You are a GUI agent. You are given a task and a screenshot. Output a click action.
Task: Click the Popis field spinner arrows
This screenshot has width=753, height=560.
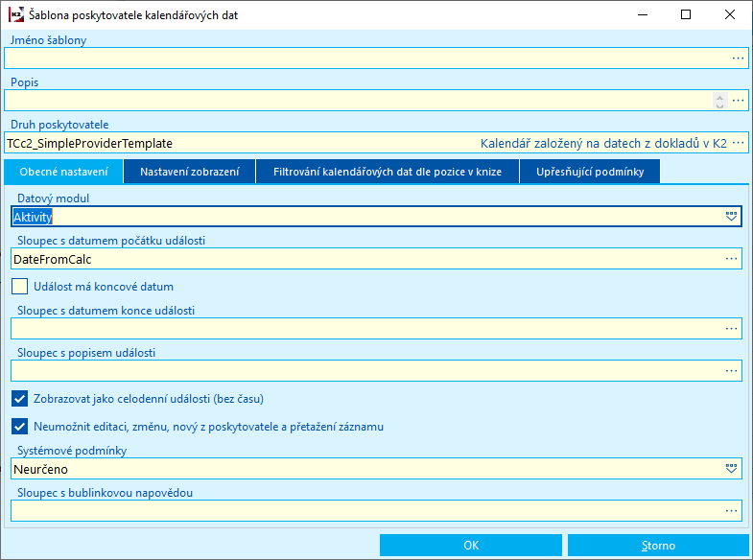pos(719,101)
